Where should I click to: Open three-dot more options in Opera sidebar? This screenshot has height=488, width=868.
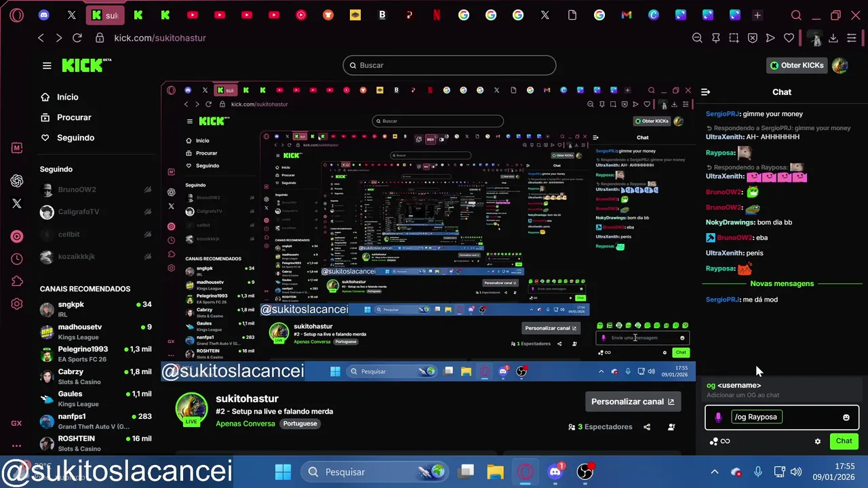[x=16, y=445]
